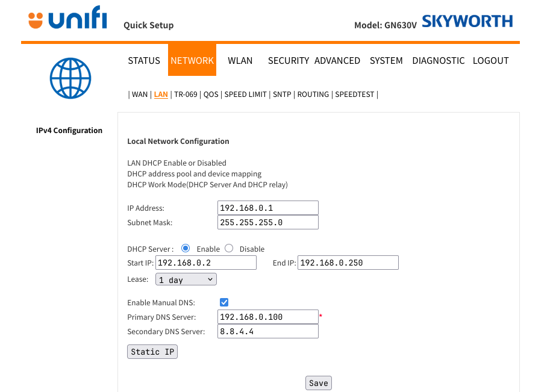This screenshot has height=392, width=556.
Task: Uncheck the Enable Manual DNS checkbox
Action: pyautogui.click(x=224, y=302)
